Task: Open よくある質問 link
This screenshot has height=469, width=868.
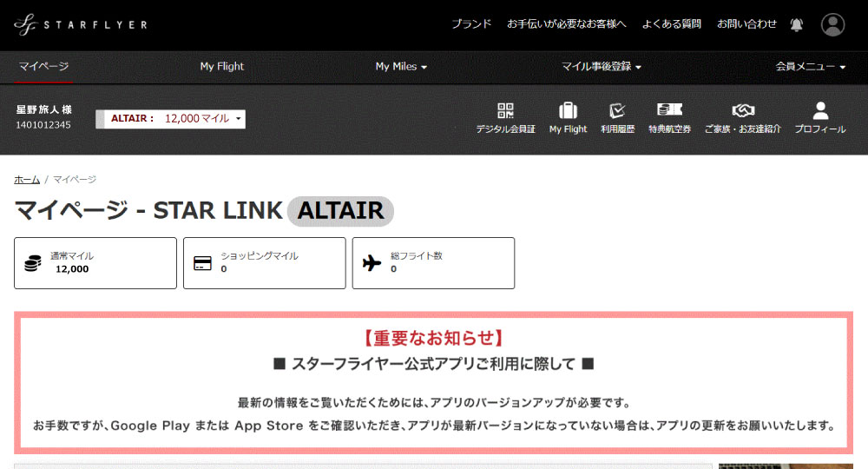Action: [671, 24]
